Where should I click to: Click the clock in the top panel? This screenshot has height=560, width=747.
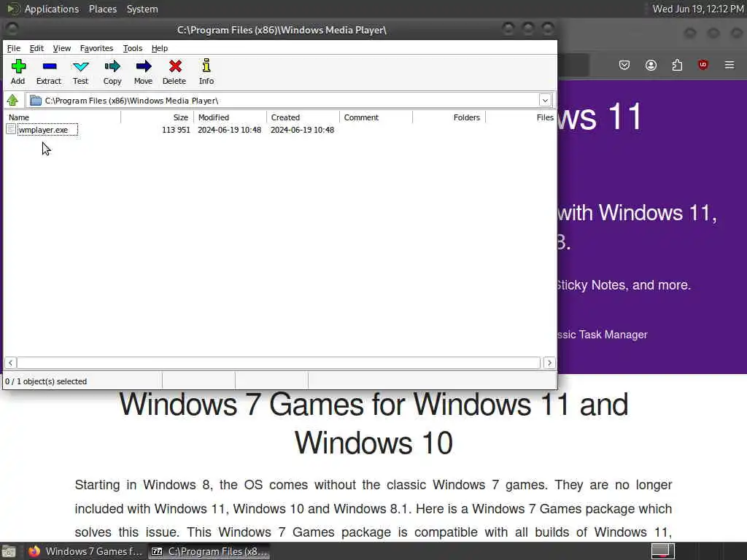coord(698,9)
